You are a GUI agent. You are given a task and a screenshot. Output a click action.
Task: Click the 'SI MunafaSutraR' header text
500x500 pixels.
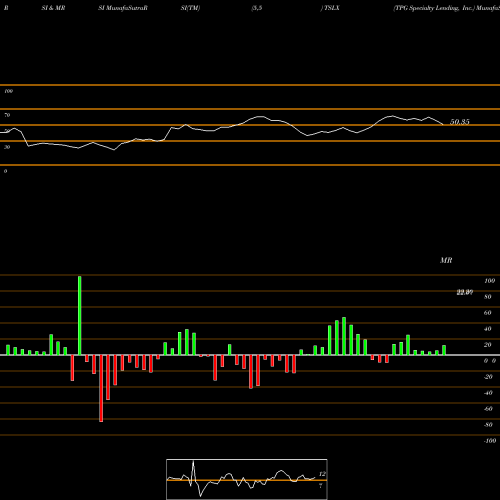pos(123,8)
